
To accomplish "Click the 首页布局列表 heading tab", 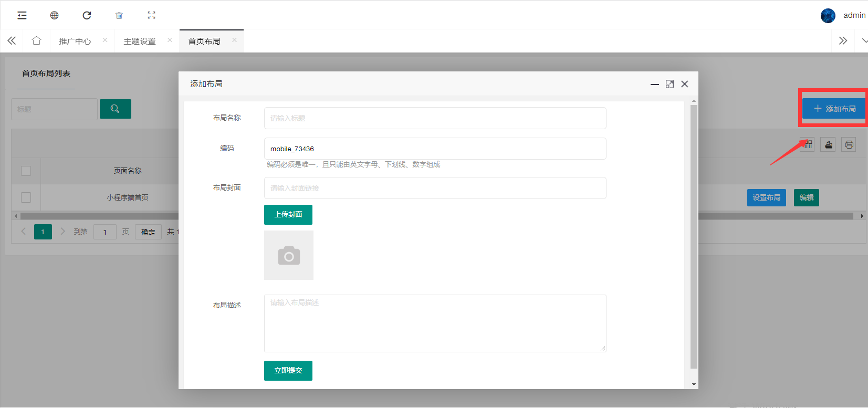I will (x=46, y=74).
